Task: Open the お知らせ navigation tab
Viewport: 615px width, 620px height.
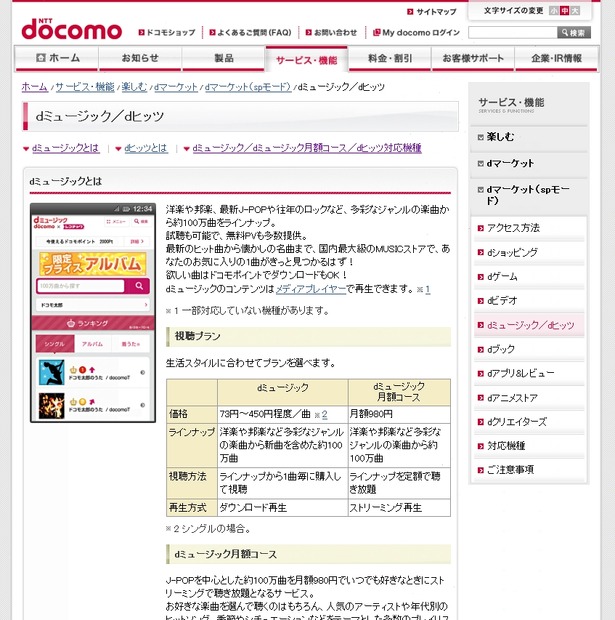Action: coord(140,59)
